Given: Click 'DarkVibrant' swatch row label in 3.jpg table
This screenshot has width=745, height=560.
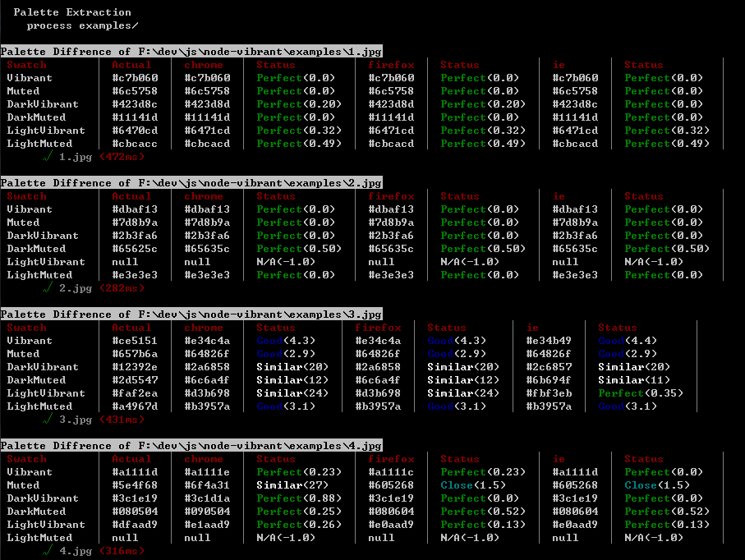Looking at the screenshot, I should tap(43, 367).
